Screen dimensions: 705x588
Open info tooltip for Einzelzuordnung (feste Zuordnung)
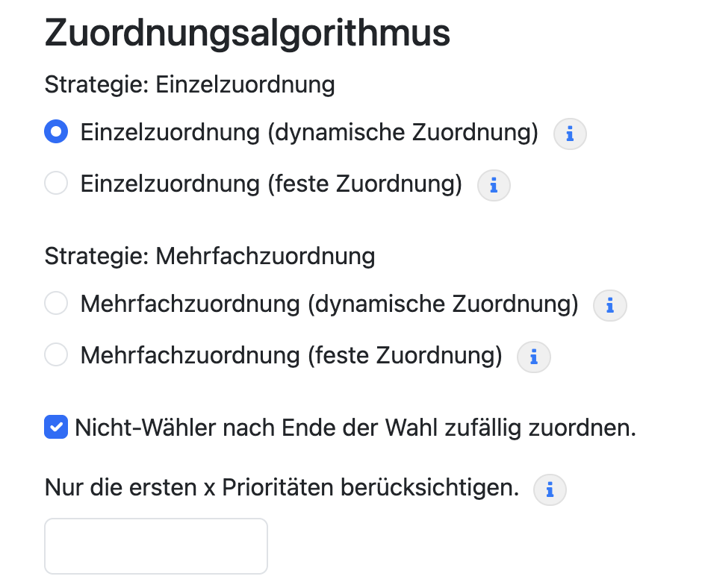(x=494, y=186)
